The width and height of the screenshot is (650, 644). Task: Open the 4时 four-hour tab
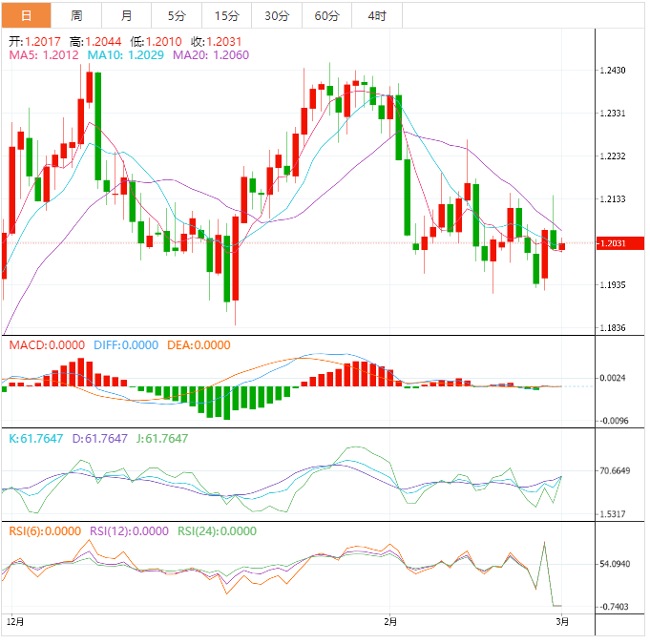tap(376, 15)
